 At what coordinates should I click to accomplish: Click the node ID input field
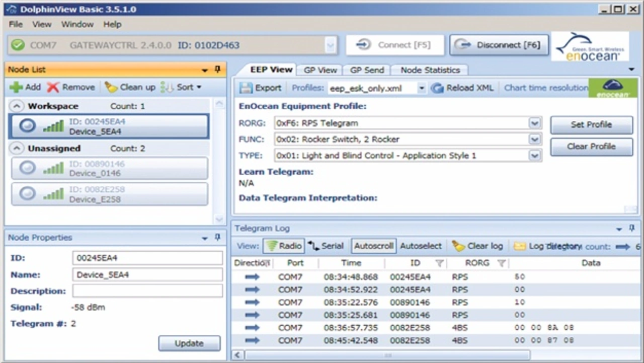click(147, 258)
